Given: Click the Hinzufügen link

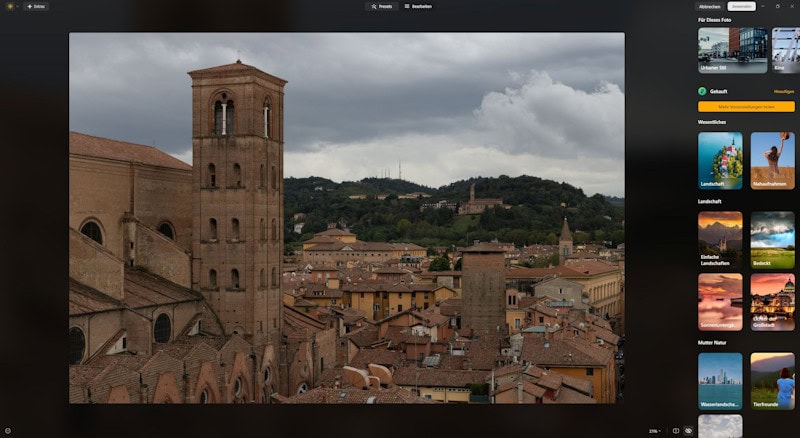Looking at the screenshot, I should pos(784,91).
